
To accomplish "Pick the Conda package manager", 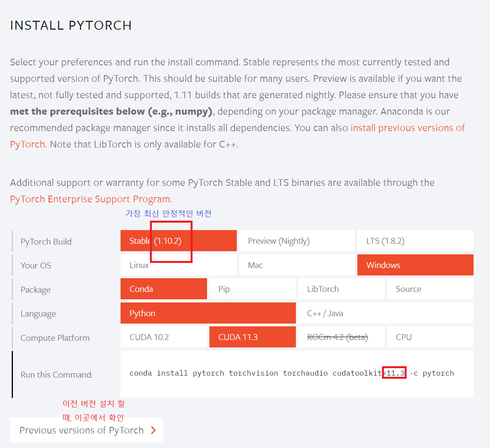I will point(164,289).
